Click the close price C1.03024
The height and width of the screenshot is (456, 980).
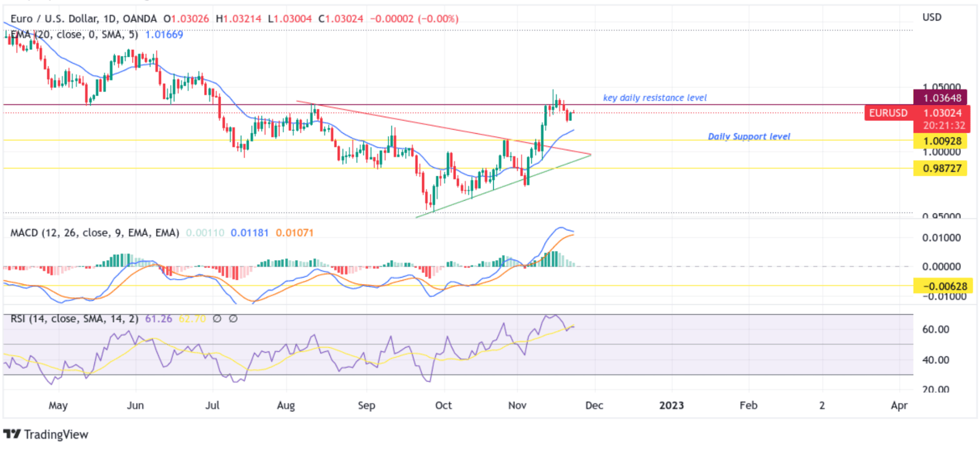point(340,19)
